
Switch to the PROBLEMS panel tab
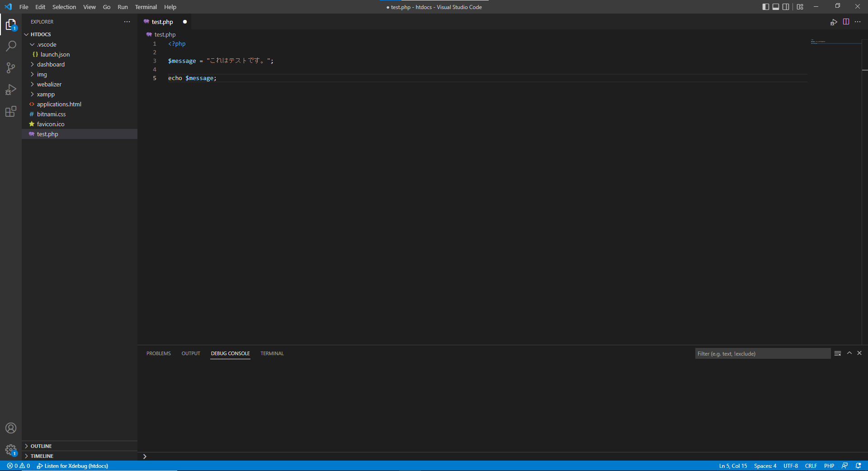159,353
